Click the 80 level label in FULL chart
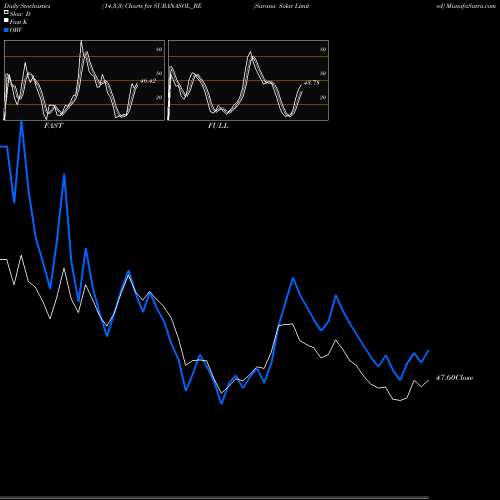The image size is (500, 500). [x=323, y=49]
